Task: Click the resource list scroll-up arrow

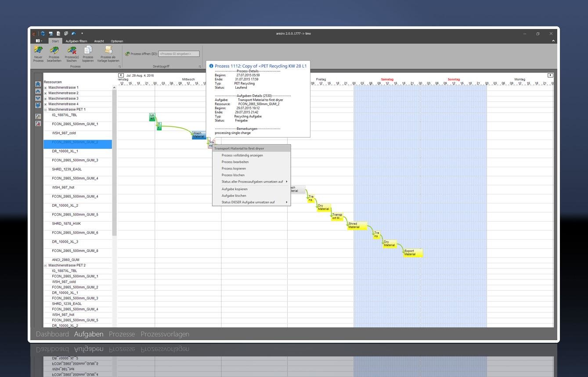Action: (x=114, y=88)
